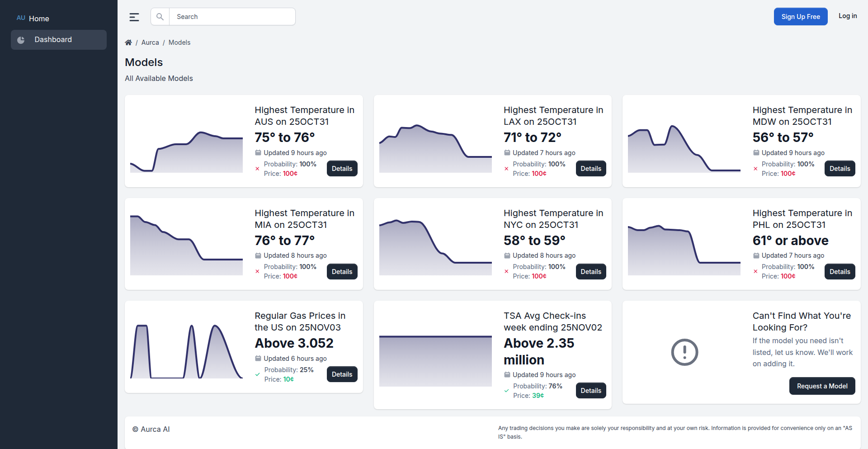Viewport: 868px width, 449px height.
Task: Click the Log in link
Action: [848, 16]
